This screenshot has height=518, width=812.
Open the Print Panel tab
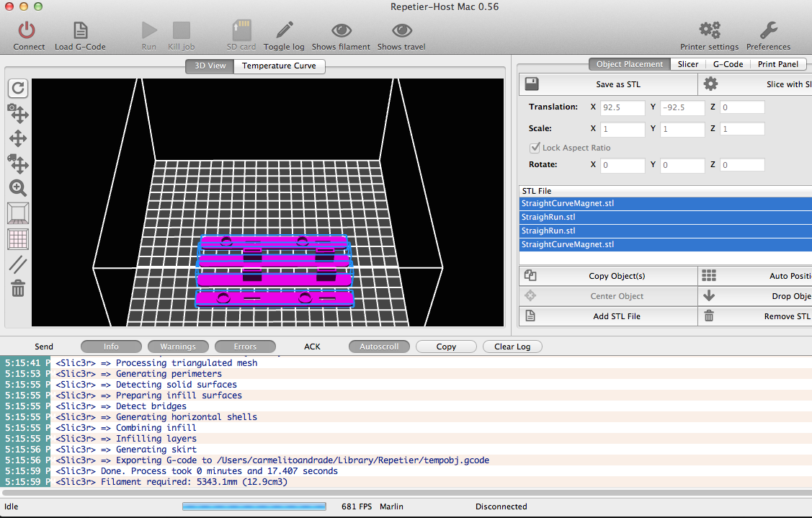coord(778,64)
